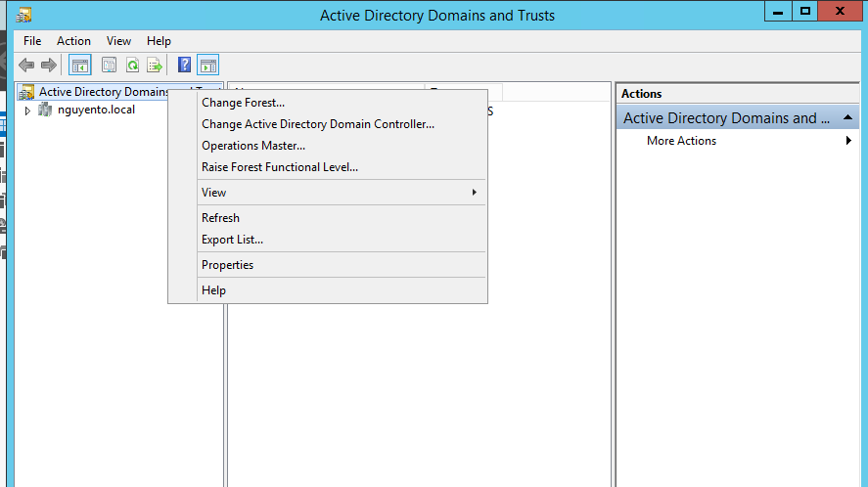The height and width of the screenshot is (487, 868).
Task: Select nguyento.local in the tree
Action: [96, 110]
